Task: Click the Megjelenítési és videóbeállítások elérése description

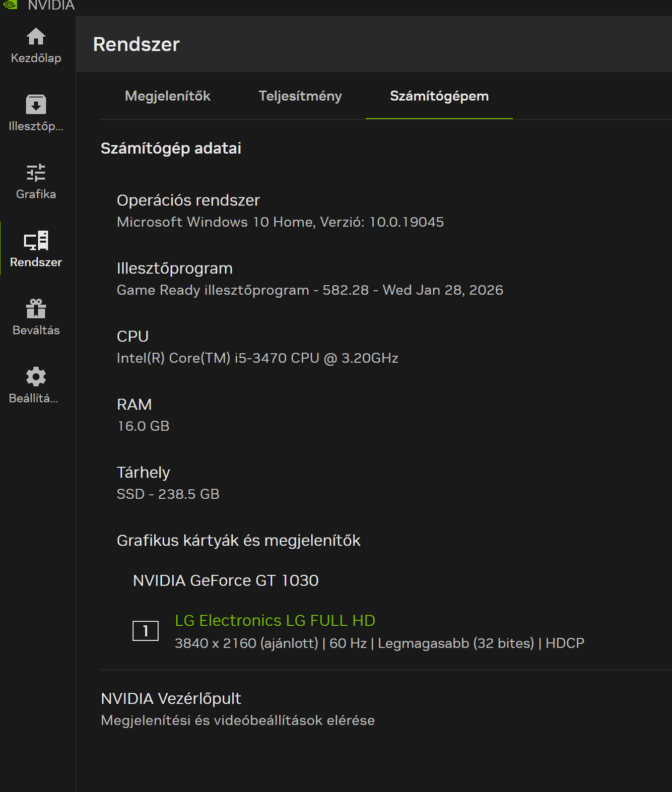Action: [238, 720]
